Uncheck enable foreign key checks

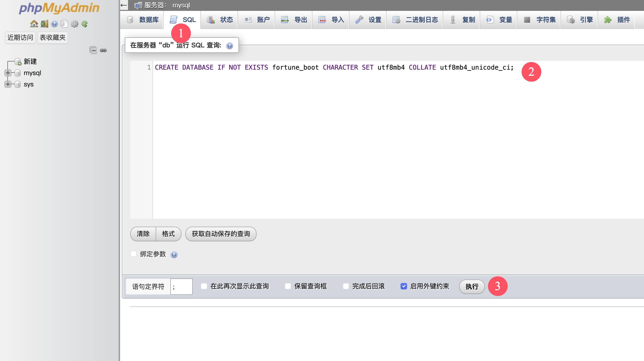point(404,286)
